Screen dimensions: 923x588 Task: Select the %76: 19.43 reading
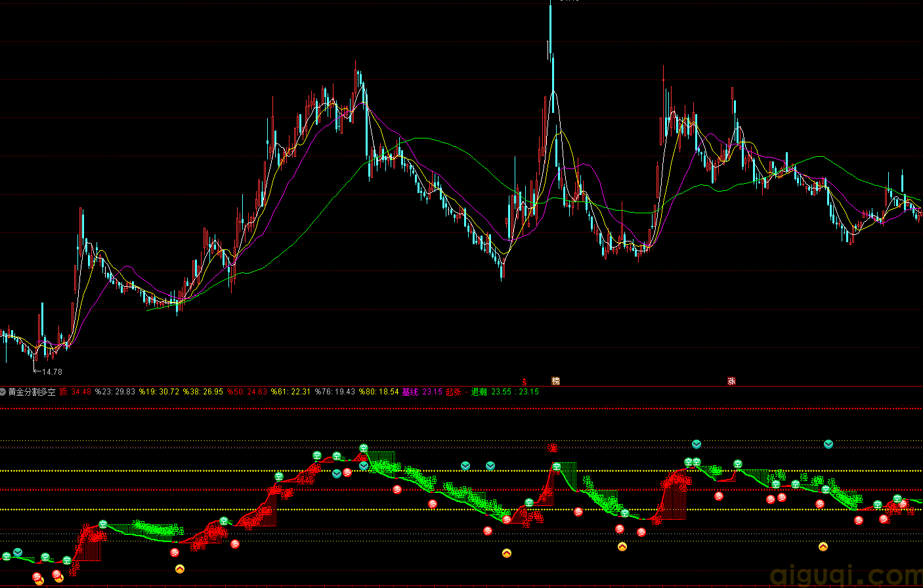click(335, 392)
